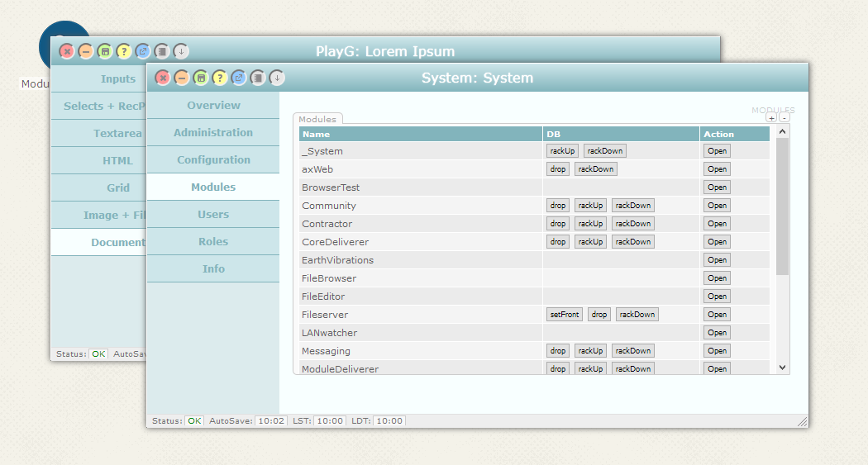This screenshot has height=465, width=868.
Task: Select the Configuration tab
Action: (213, 159)
